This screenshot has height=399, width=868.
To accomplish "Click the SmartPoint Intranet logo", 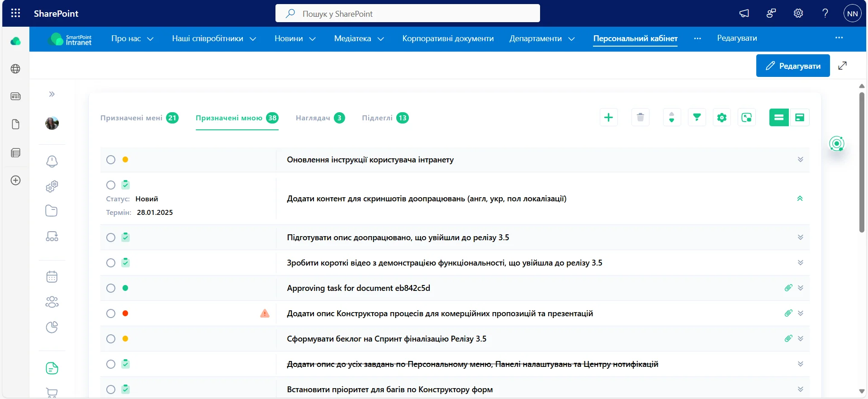I will pos(70,39).
